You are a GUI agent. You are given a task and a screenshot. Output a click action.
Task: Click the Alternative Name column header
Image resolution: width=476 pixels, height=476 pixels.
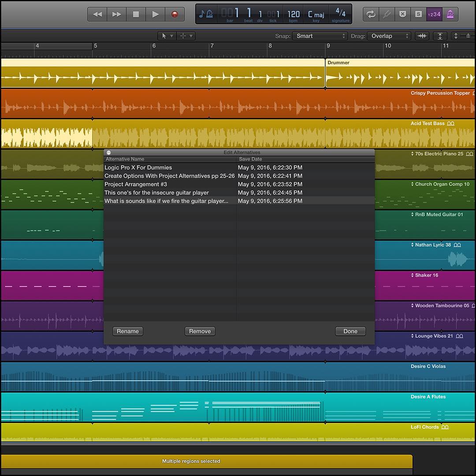point(126,159)
